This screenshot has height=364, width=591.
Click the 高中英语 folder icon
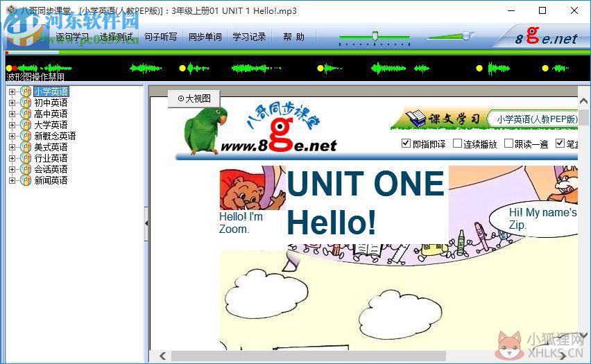click(26, 114)
